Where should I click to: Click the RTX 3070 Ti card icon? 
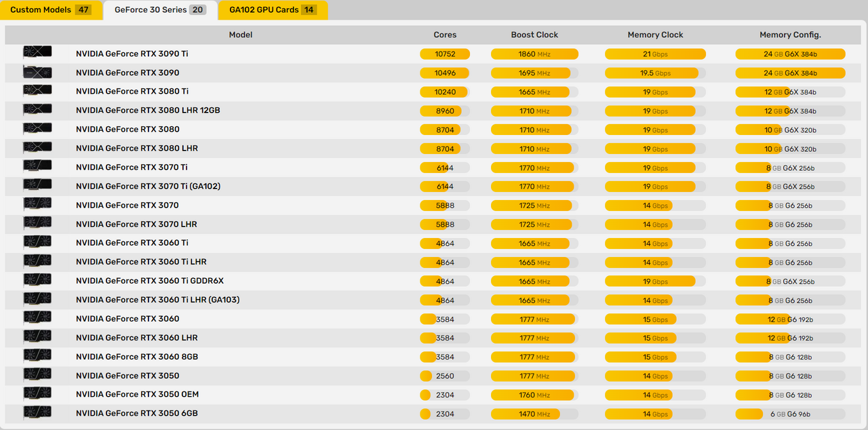[37, 165]
